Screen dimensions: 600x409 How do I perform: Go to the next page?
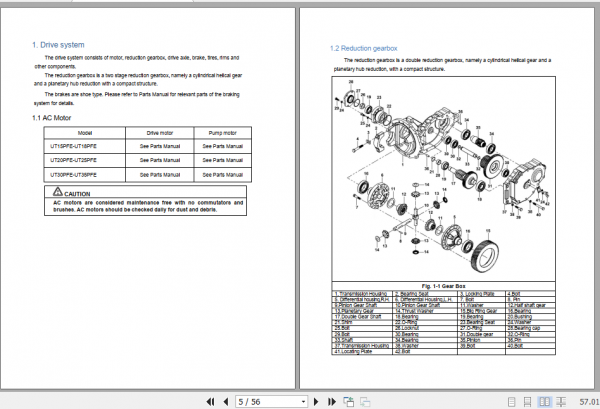pos(316,402)
